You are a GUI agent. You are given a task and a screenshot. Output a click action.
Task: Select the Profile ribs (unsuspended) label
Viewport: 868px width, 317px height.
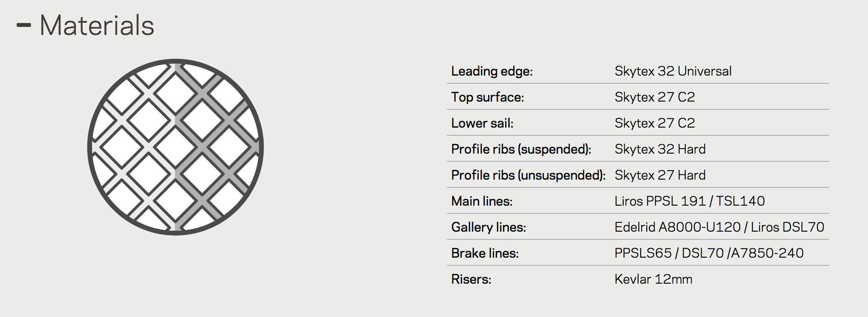528,175
